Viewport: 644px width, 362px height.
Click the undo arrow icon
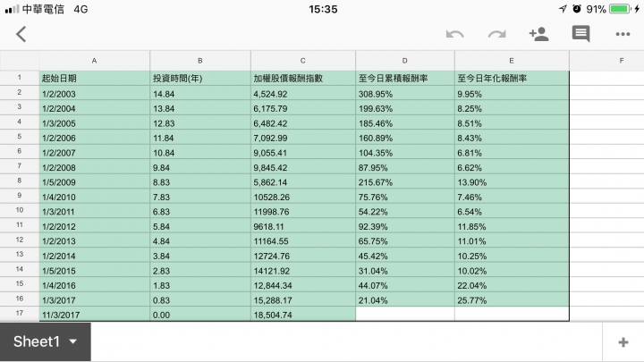(x=454, y=35)
